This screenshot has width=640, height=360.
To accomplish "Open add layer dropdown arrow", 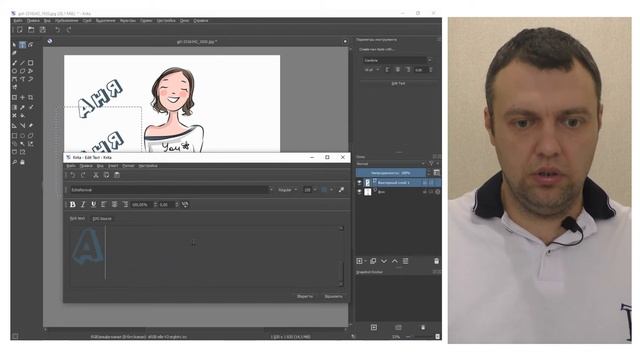I will 365,261.
